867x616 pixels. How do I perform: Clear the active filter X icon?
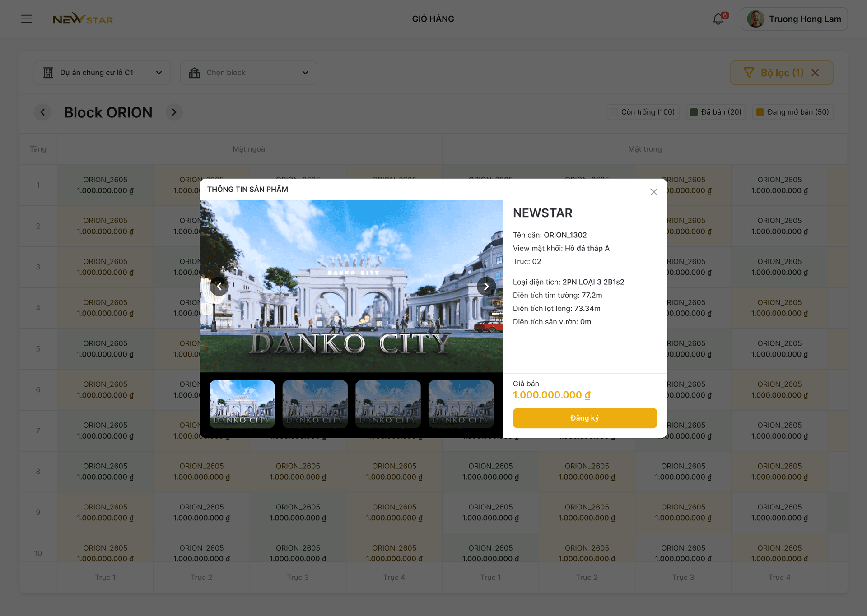pos(815,73)
